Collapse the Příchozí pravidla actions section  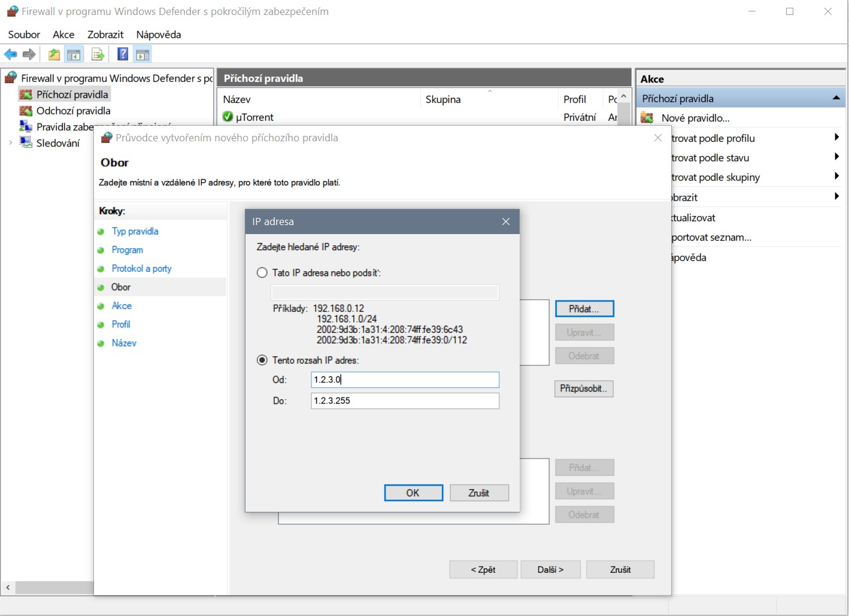click(836, 98)
